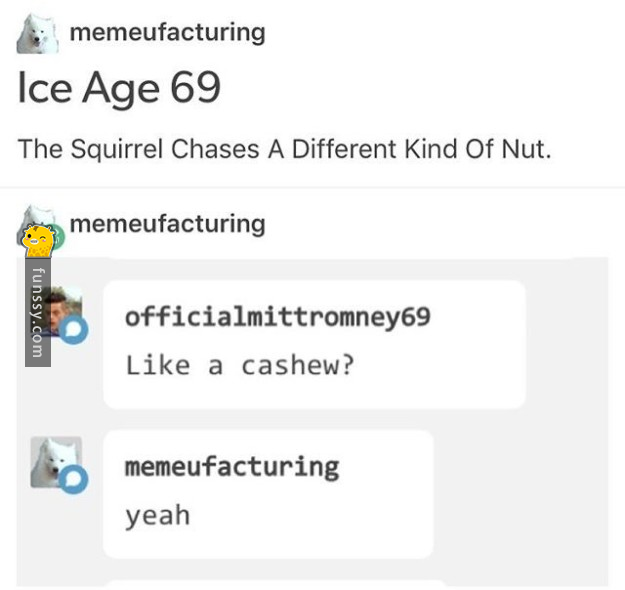
Task: Click the white dog avatar beside 'yeah'
Action: (54, 460)
